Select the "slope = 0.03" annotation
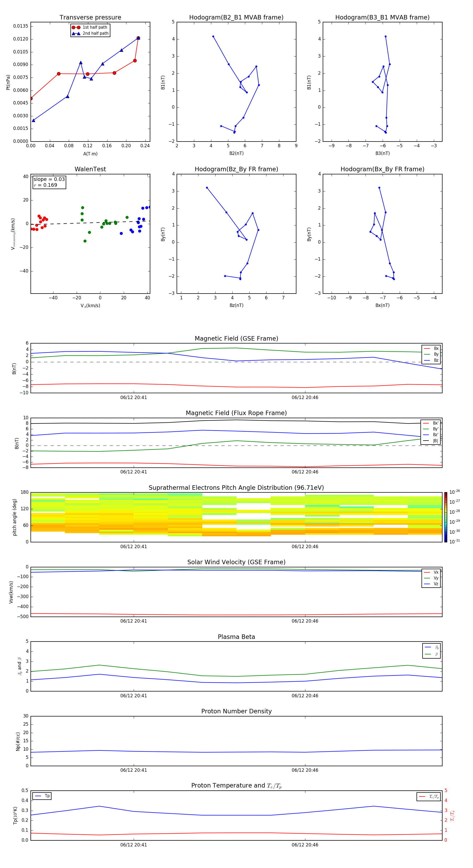 click(x=49, y=179)
